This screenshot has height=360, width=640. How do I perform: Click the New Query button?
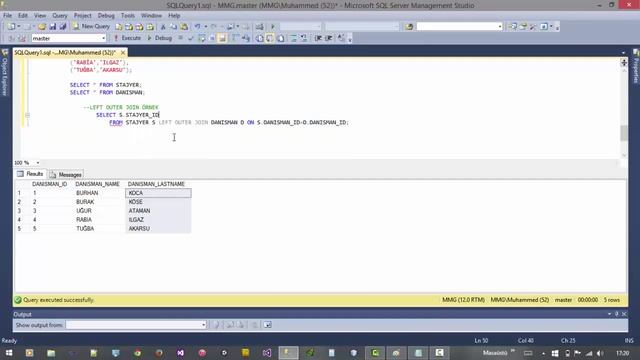coord(91,27)
